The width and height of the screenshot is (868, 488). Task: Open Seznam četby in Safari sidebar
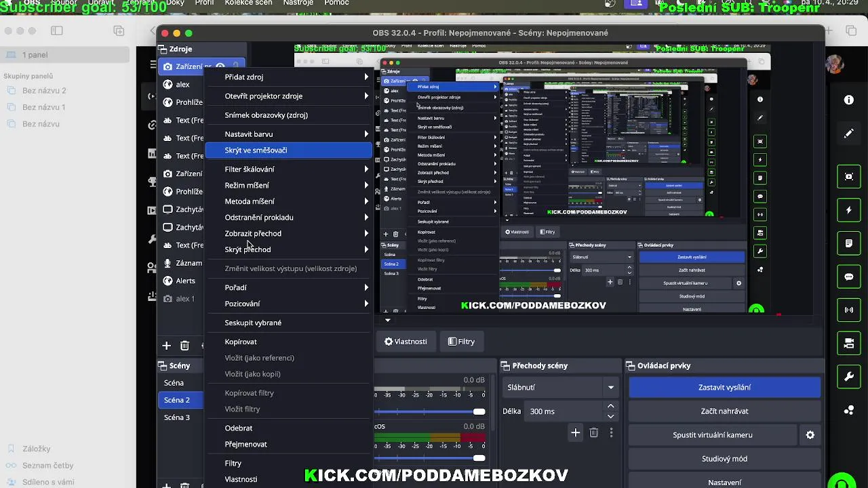point(47,466)
